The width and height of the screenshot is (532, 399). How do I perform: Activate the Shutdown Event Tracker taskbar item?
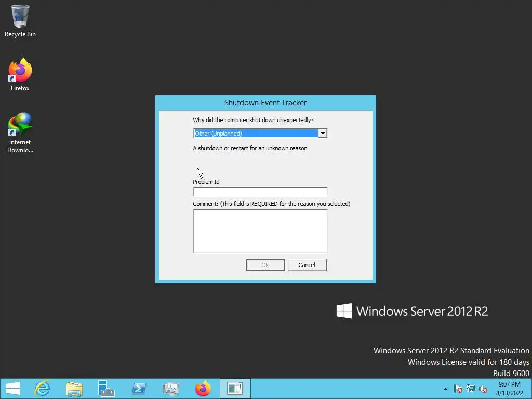coord(235,389)
